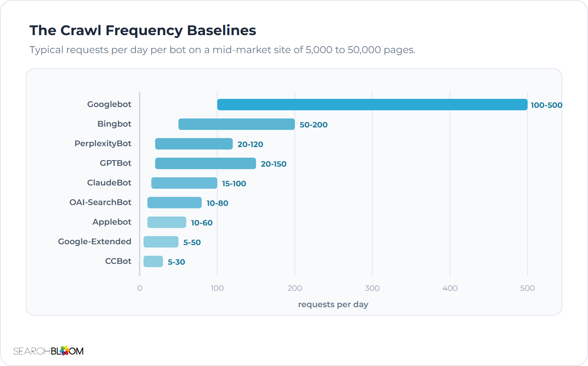The image size is (588, 366).
Task: Click the subtitle about typical requests per day
Action: [x=222, y=50]
